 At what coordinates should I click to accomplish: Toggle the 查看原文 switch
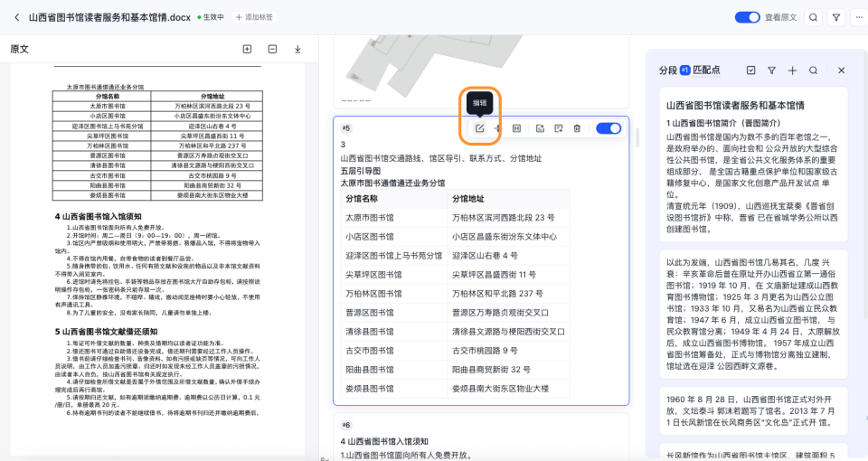point(747,17)
